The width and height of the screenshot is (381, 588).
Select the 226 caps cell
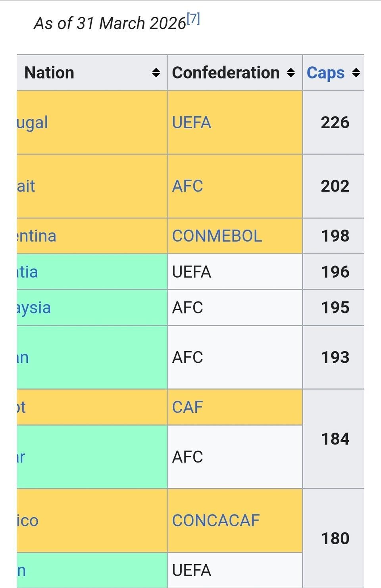click(335, 122)
